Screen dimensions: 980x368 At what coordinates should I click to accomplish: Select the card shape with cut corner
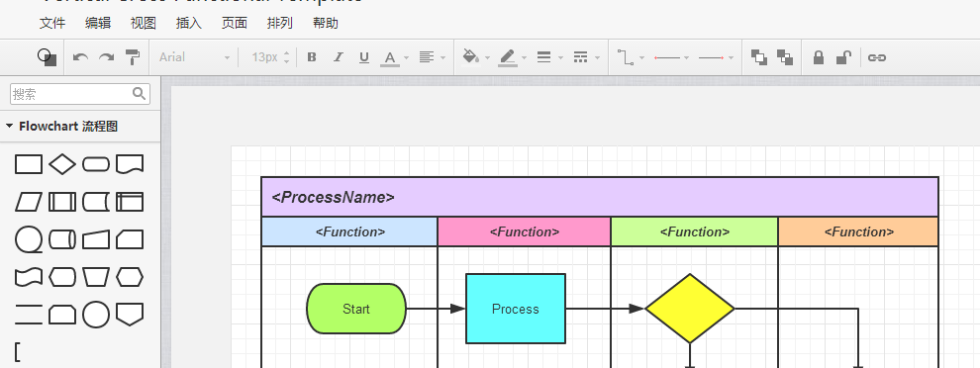pos(130,239)
